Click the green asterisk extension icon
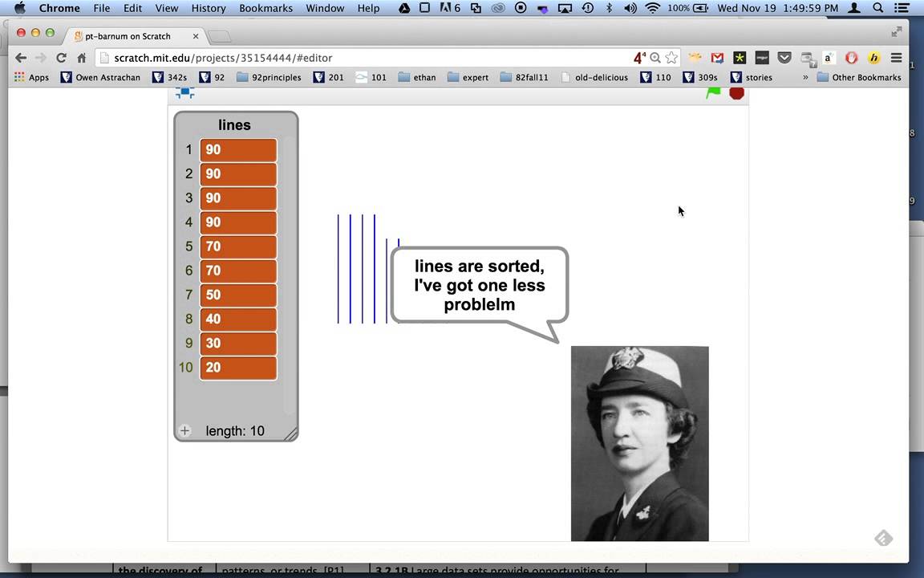Viewport: 924px width, 578px height. point(740,58)
